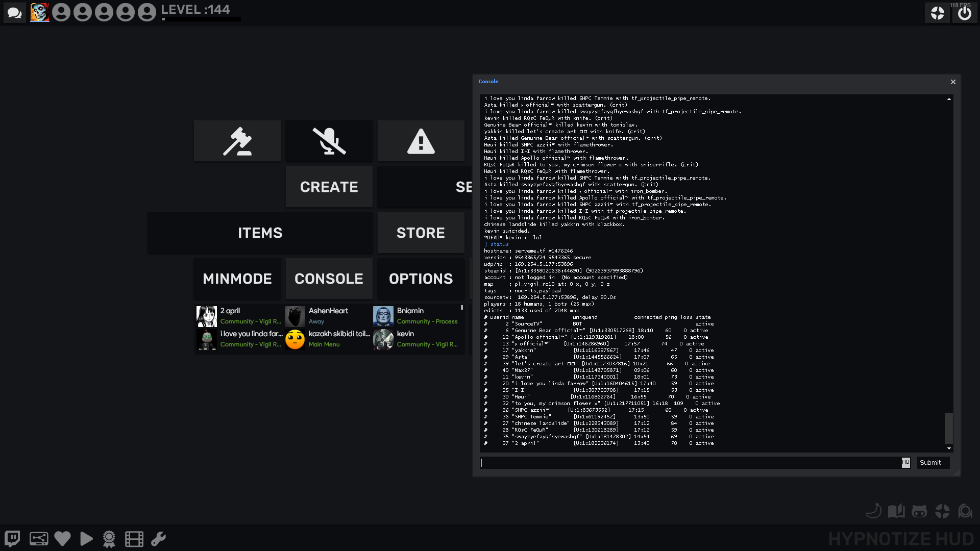Click the call vote gavel button
Viewport: 980px width, 551px height.
[237, 141]
